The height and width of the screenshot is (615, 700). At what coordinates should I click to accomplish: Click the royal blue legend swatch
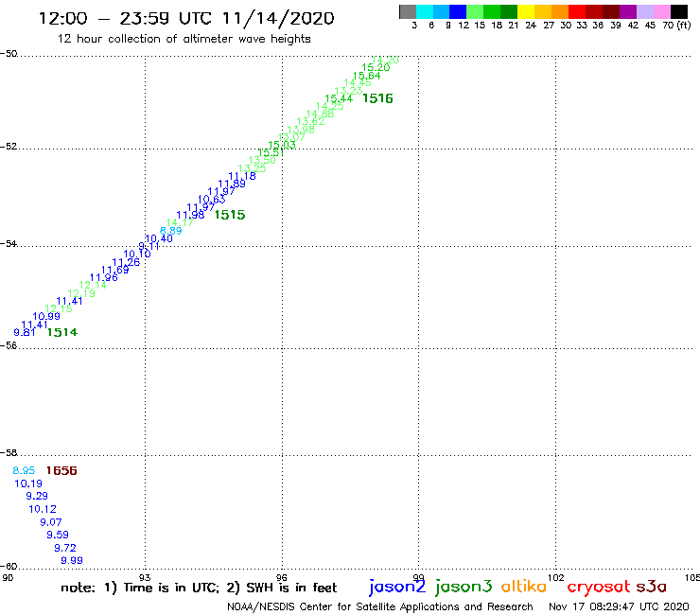[x=458, y=11]
